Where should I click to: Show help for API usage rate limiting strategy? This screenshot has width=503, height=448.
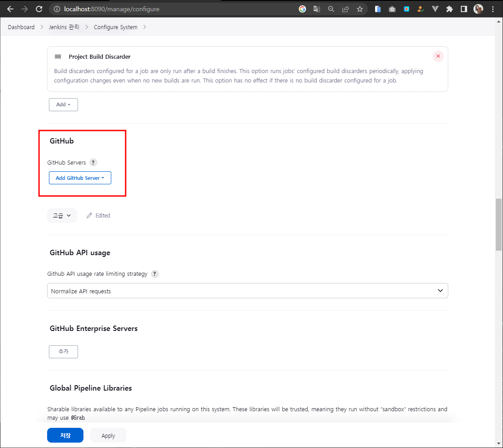tap(155, 274)
